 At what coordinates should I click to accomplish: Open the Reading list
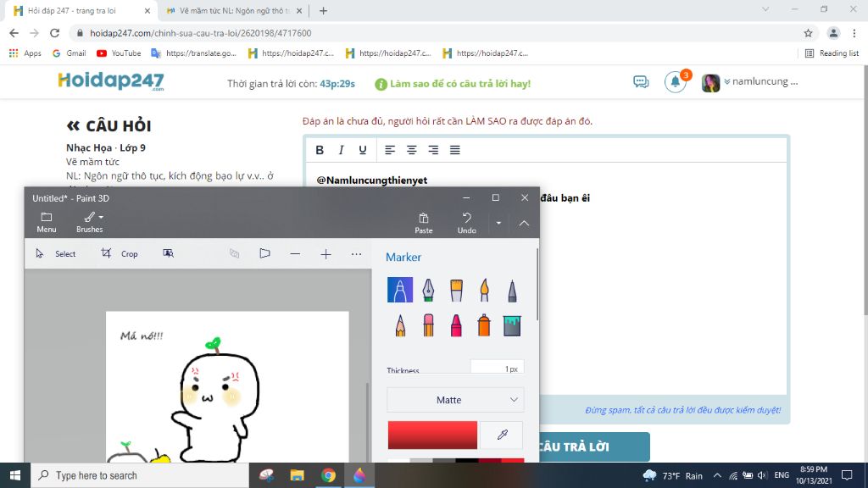coord(832,53)
